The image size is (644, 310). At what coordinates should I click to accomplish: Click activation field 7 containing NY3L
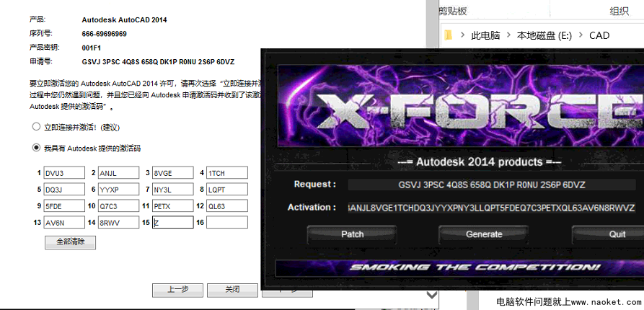(x=172, y=190)
